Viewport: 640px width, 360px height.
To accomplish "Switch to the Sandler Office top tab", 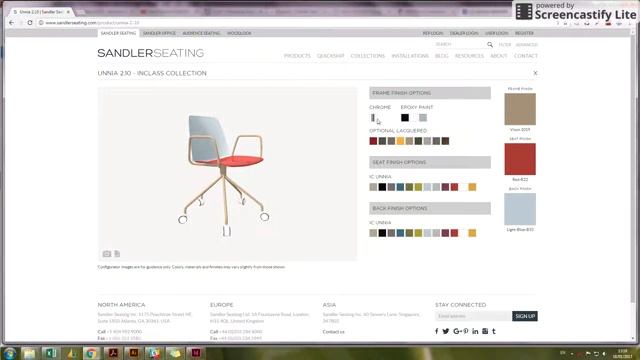I will pos(159,33).
